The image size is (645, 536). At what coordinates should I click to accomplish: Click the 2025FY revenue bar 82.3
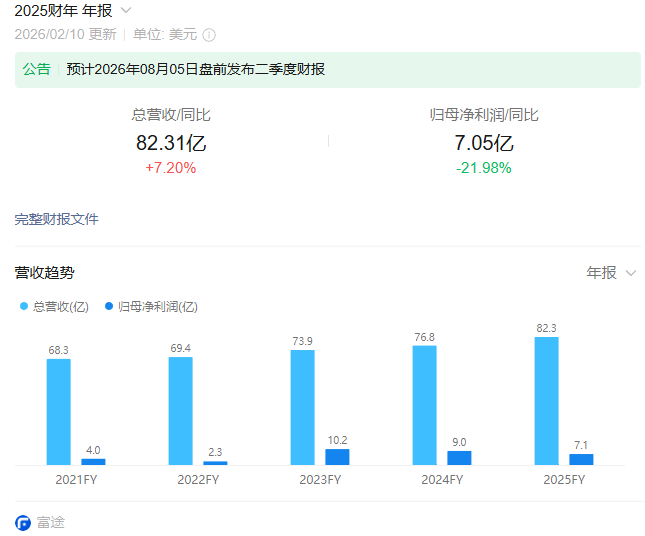click(546, 401)
